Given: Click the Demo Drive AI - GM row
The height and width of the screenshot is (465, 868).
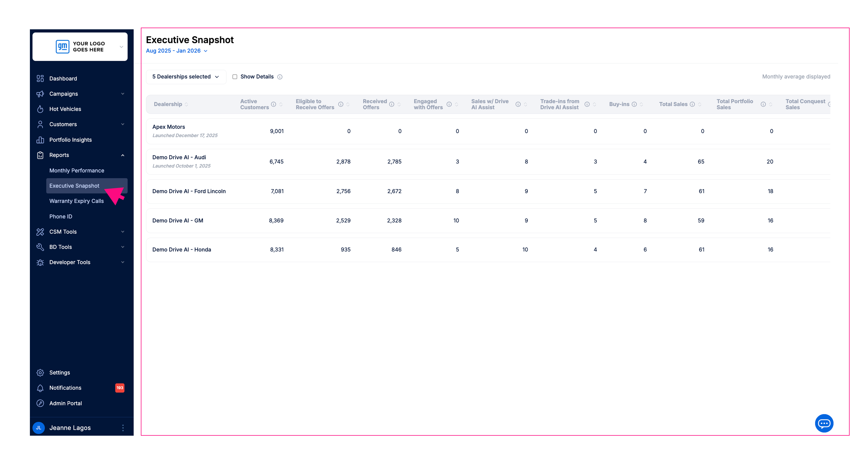Looking at the screenshot, I should [x=178, y=220].
